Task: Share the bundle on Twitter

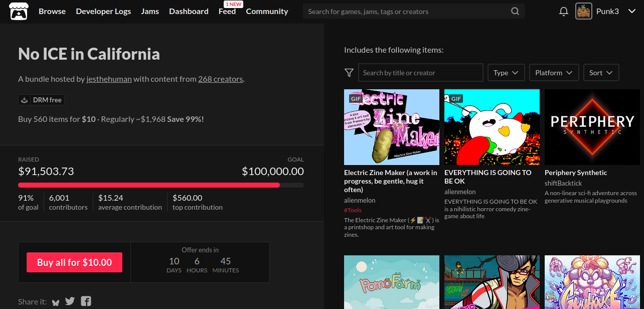Action: [70, 301]
